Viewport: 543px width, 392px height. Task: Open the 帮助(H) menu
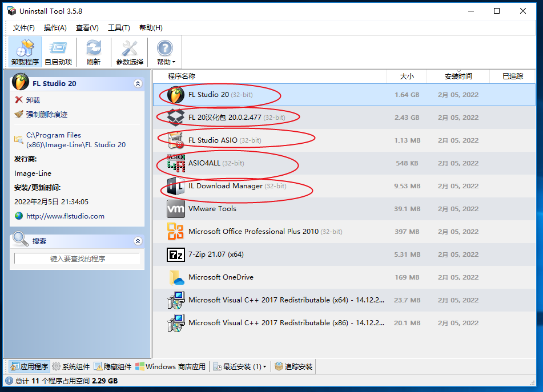[x=151, y=28]
